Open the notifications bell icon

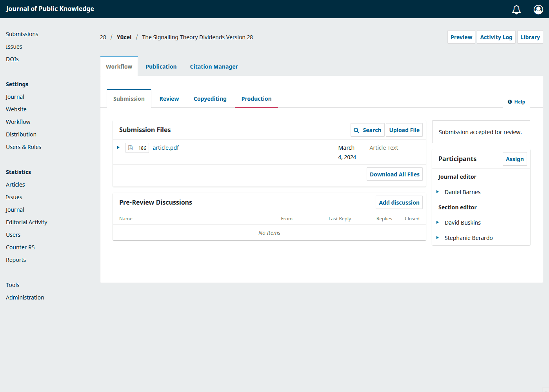pos(516,9)
